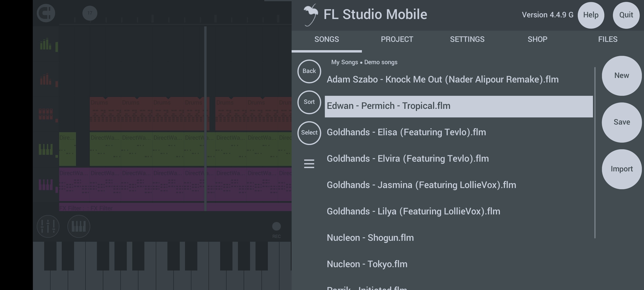Open the mixer panel
Image resolution: width=644 pixels, height=290 pixels.
pos(48,226)
